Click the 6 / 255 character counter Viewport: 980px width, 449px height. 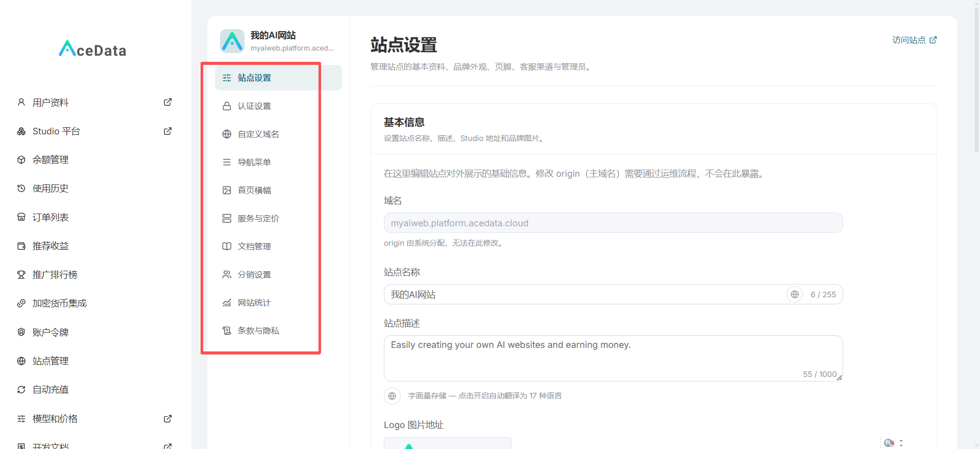tap(823, 294)
